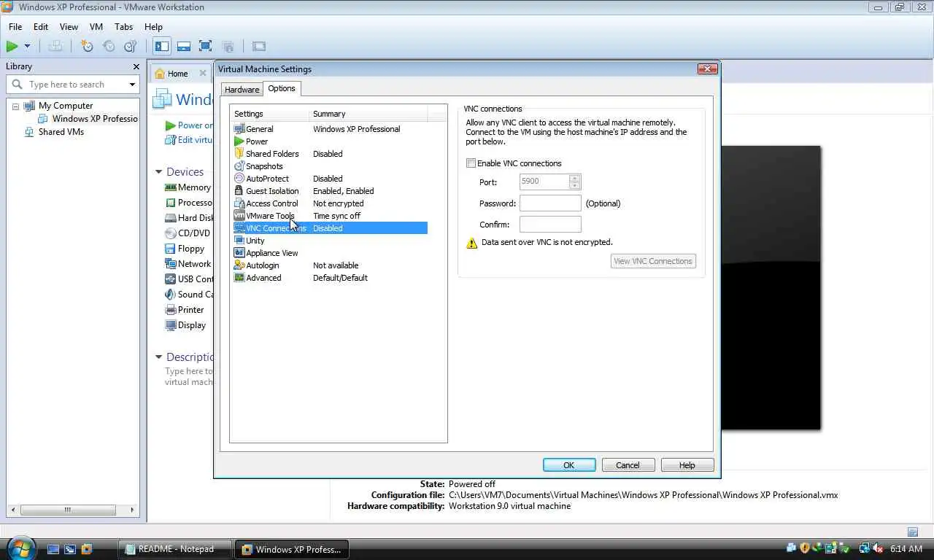Image resolution: width=934 pixels, height=560 pixels.
Task: Select Shared Folders in settings list
Action: click(271, 154)
